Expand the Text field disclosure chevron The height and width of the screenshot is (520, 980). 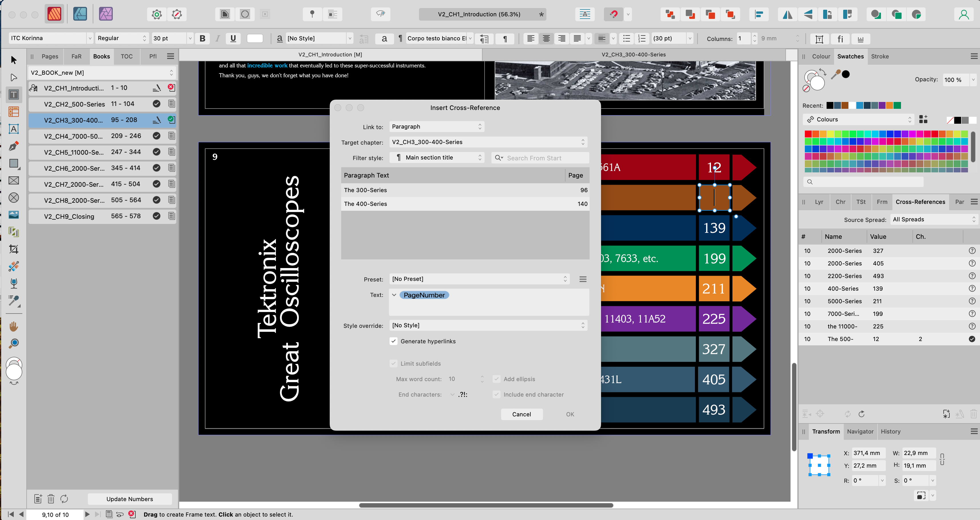click(394, 295)
